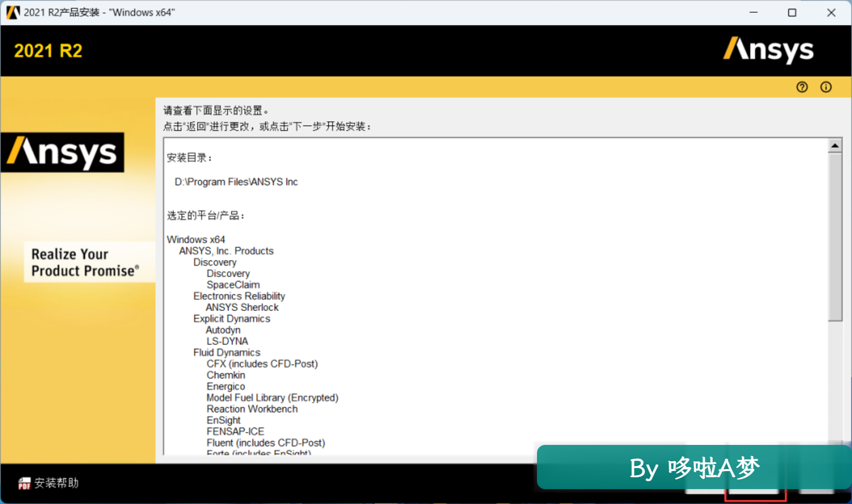This screenshot has width=852, height=504.
Task: Click the vertical scrollbar thumb in settings list
Action: (835, 237)
